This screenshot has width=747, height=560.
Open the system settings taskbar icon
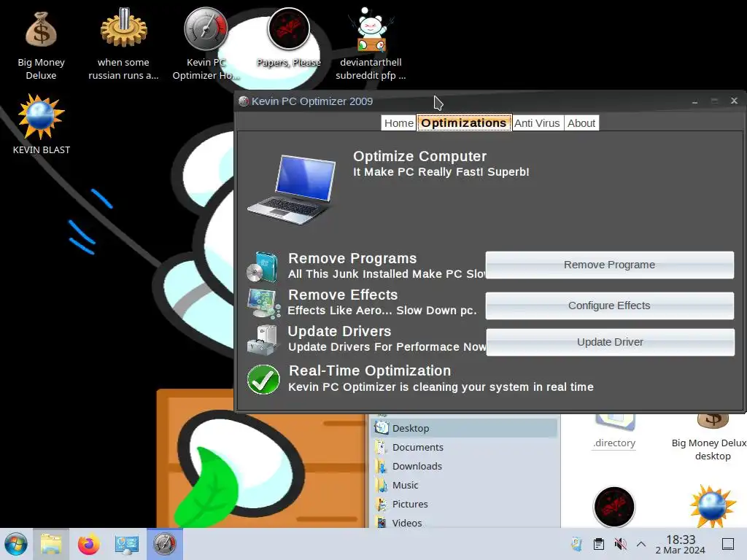pos(127,545)
